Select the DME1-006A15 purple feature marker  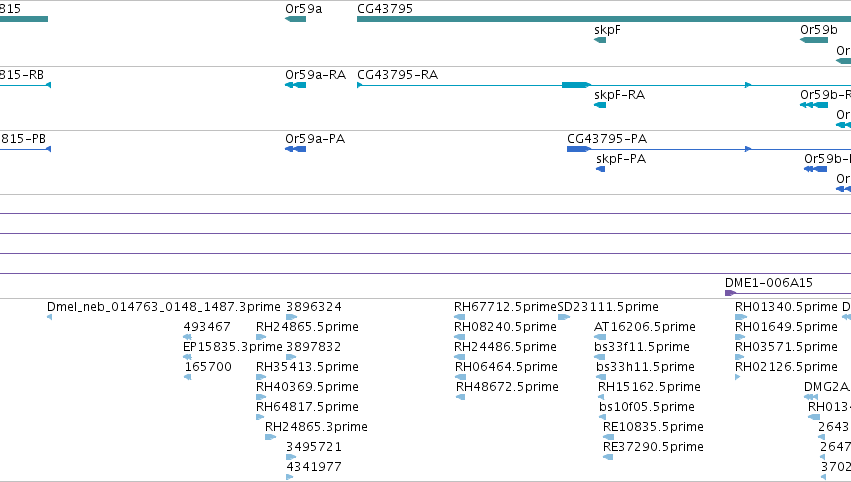point(731,293)
